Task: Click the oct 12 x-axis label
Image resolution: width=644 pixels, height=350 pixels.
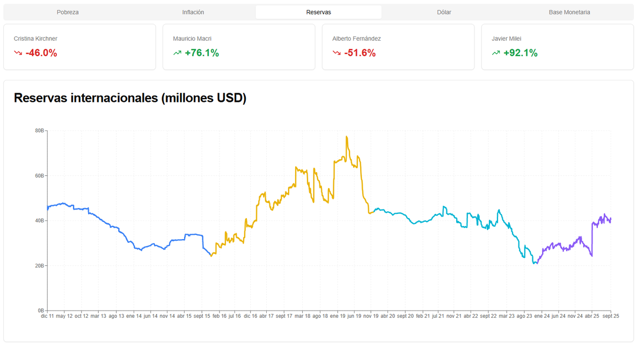Action: coord(82,316)
